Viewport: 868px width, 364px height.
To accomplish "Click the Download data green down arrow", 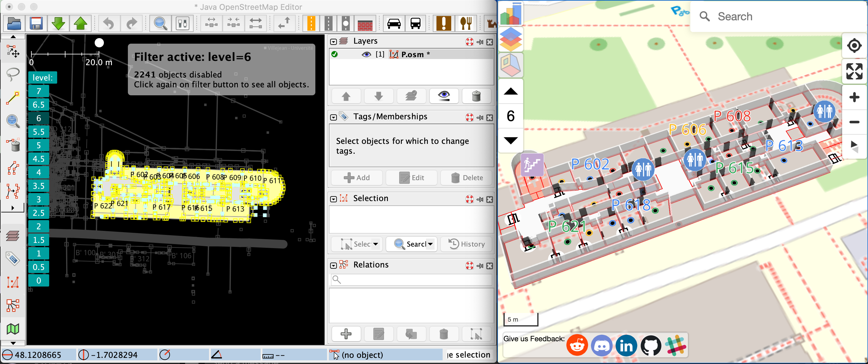I will (58, 23).
